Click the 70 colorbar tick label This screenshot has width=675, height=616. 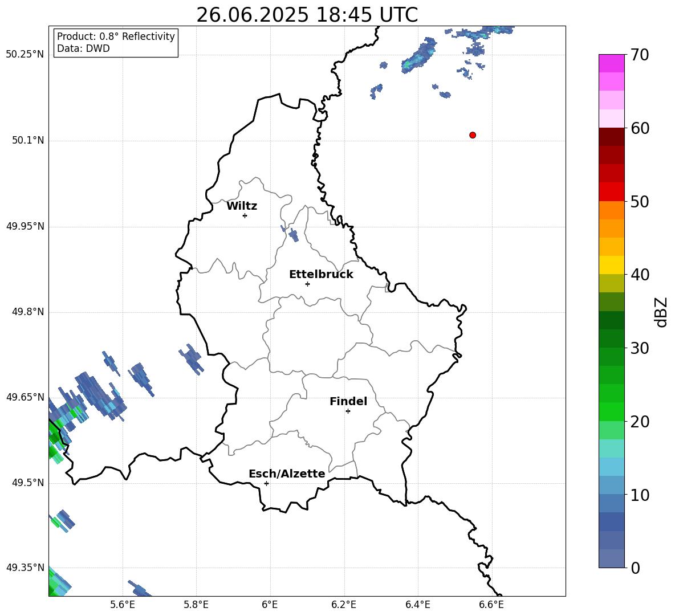pyautogui.click(x=640, y=55)
